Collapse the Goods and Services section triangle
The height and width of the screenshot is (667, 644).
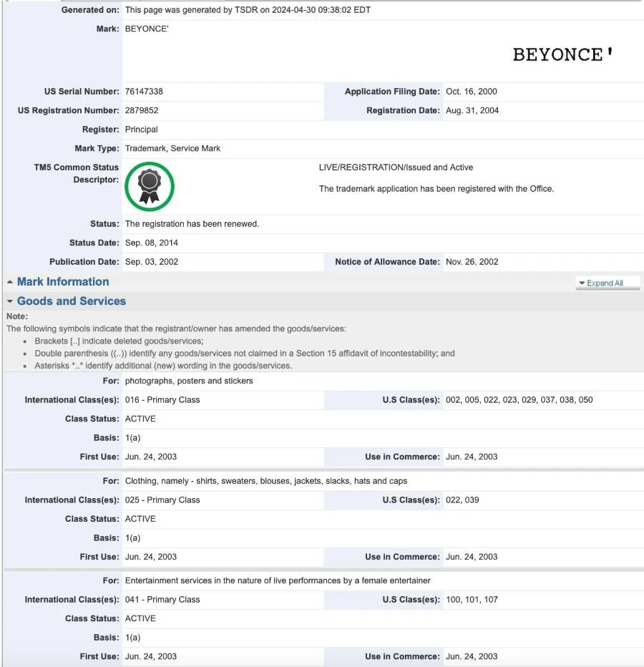click(8, 301)
